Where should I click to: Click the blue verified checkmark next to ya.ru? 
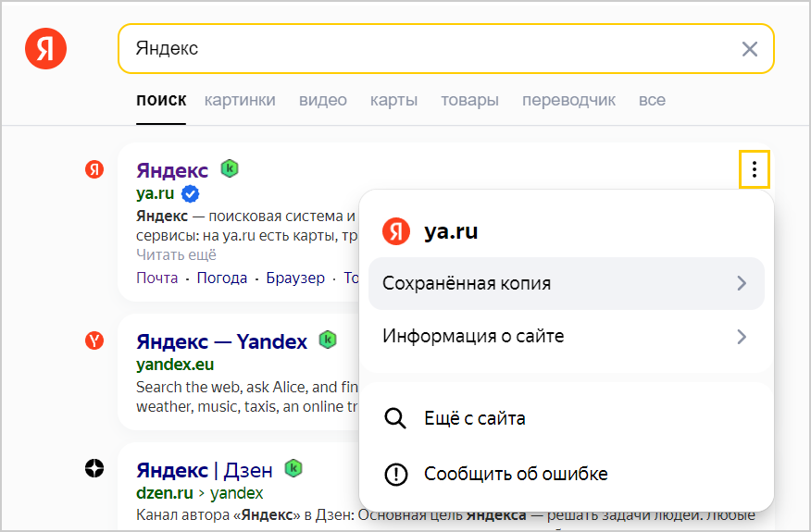191,194
